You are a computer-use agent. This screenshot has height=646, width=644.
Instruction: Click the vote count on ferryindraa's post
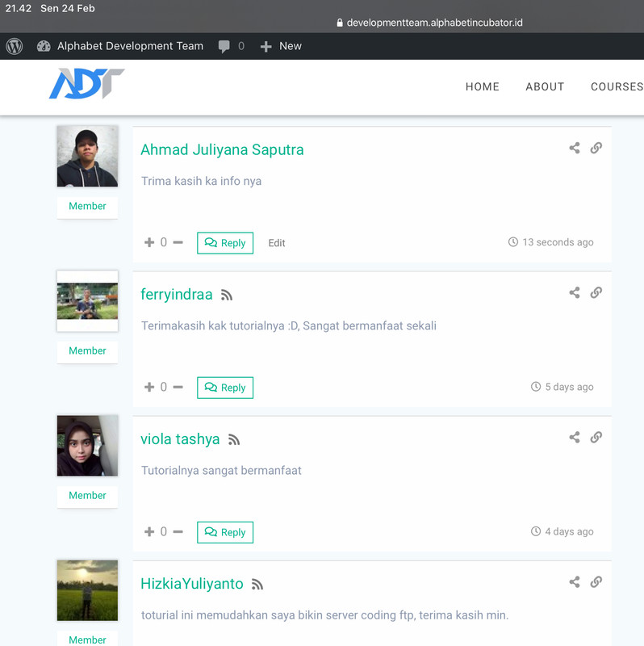[x=164, y=387]
